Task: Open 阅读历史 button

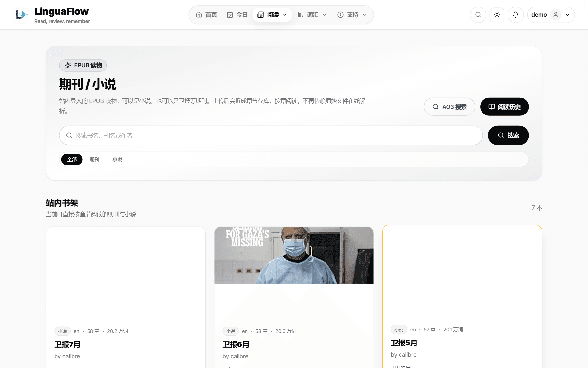Action: point(504,107)
